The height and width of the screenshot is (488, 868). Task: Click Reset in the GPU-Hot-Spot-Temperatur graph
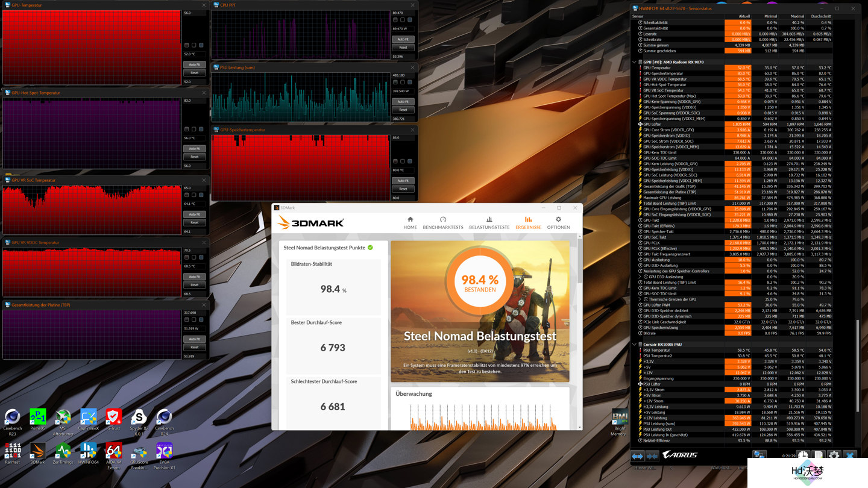point(194,157)
